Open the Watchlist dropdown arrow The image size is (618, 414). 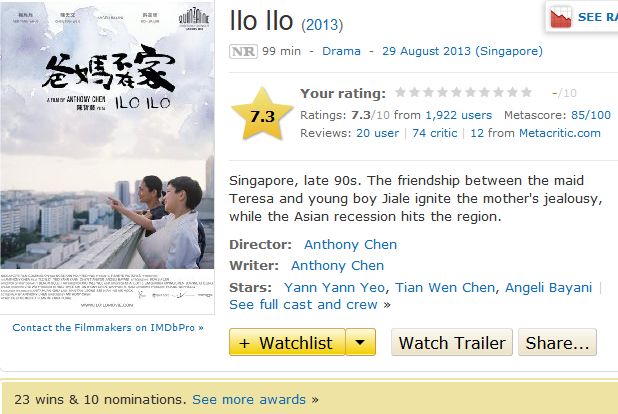[x=360, y=343]
